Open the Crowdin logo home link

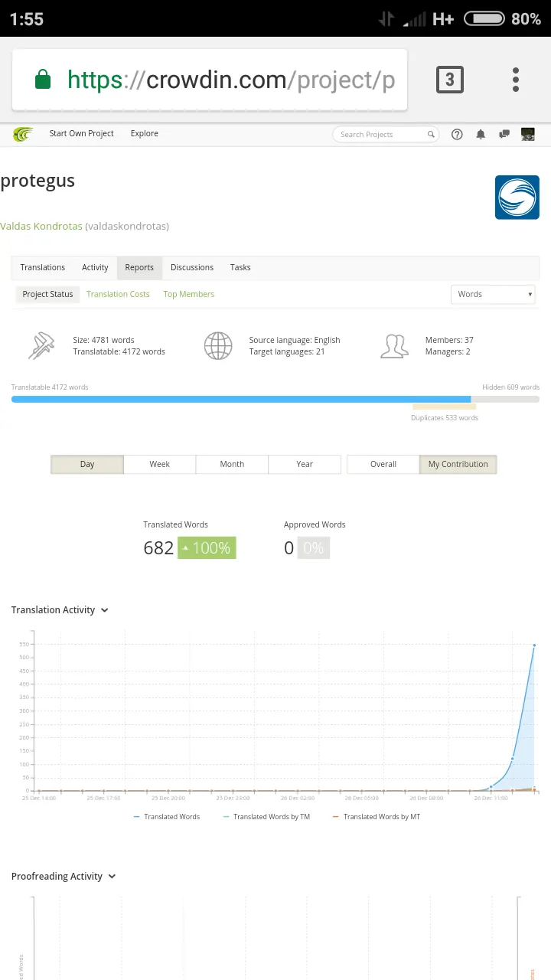pos(23,134)
